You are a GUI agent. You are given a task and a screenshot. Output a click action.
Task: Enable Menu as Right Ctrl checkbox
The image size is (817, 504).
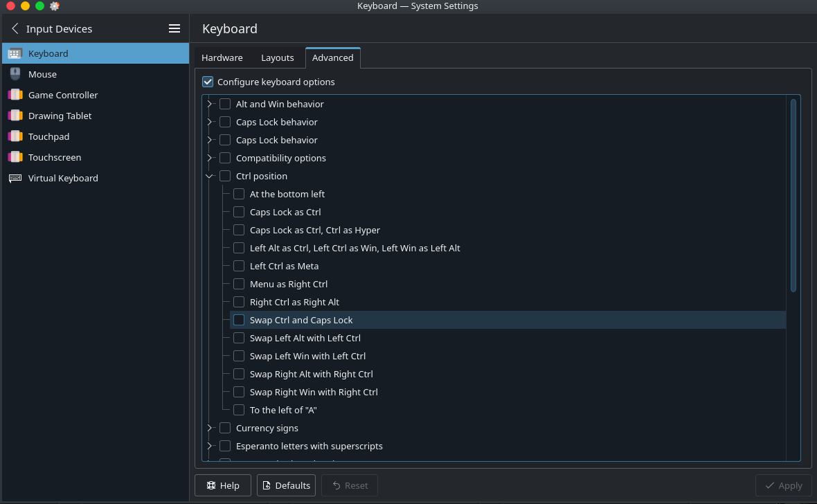tap(239, 284)
